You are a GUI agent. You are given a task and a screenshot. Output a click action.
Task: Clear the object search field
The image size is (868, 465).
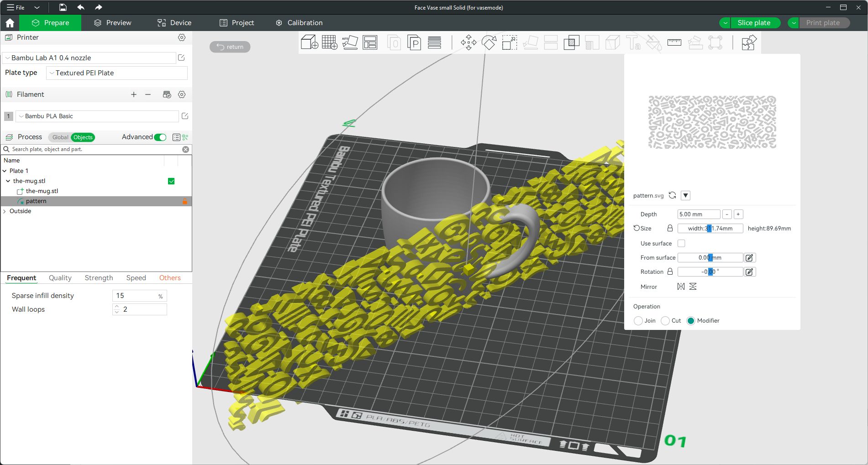pos(186,149)
